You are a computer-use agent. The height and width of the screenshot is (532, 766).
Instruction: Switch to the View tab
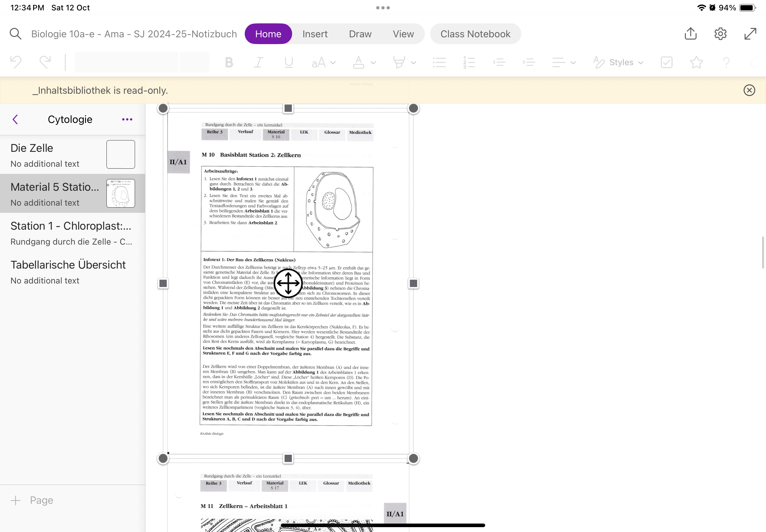[403, 33]
